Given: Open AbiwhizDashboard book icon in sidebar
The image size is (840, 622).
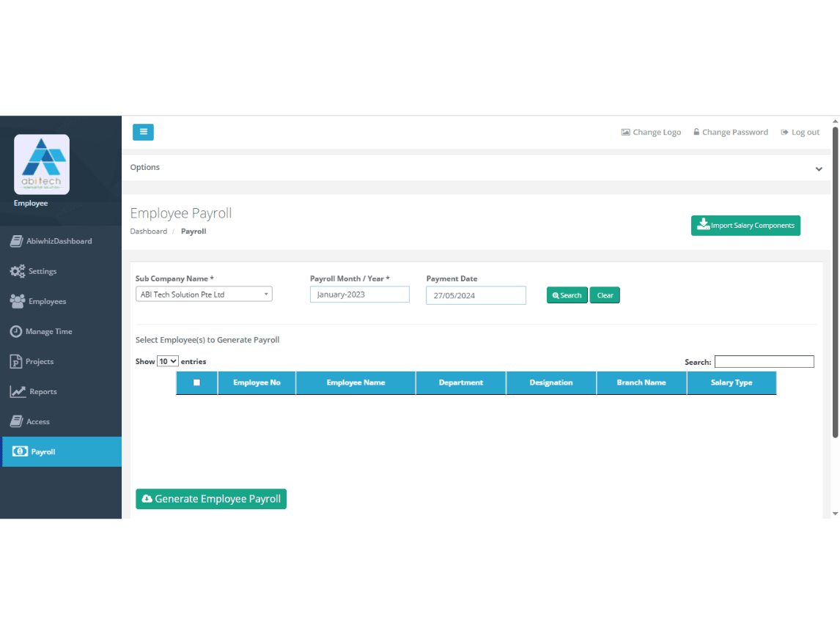Looking at the screenshot, I should (x=16, y=241).
